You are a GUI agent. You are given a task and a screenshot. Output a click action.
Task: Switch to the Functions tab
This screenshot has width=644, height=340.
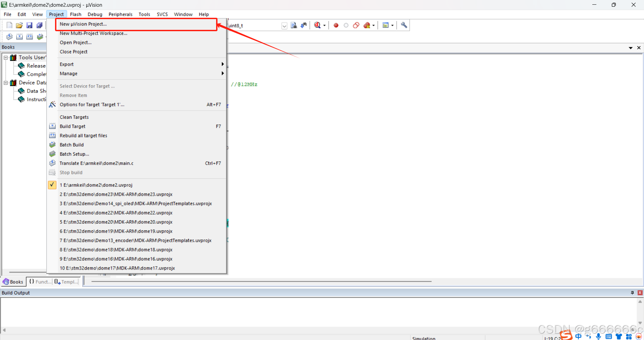[x=40, y=282]
